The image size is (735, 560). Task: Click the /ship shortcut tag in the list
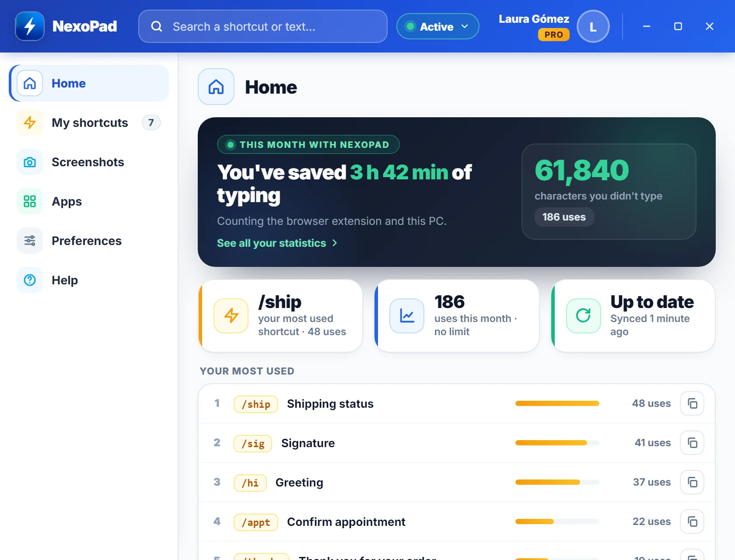(x=256, y=404)
